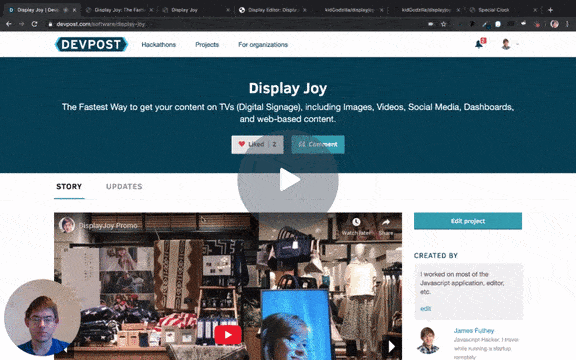Reload the page with the refresh icon
Image resolution: width=576 pixels, height=360 pixels.
[34, 24]
